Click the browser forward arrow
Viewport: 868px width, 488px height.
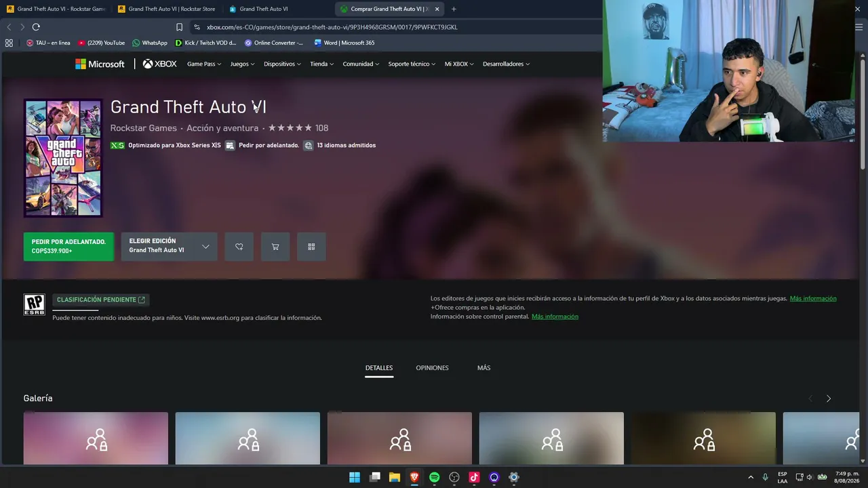point(22,27)
